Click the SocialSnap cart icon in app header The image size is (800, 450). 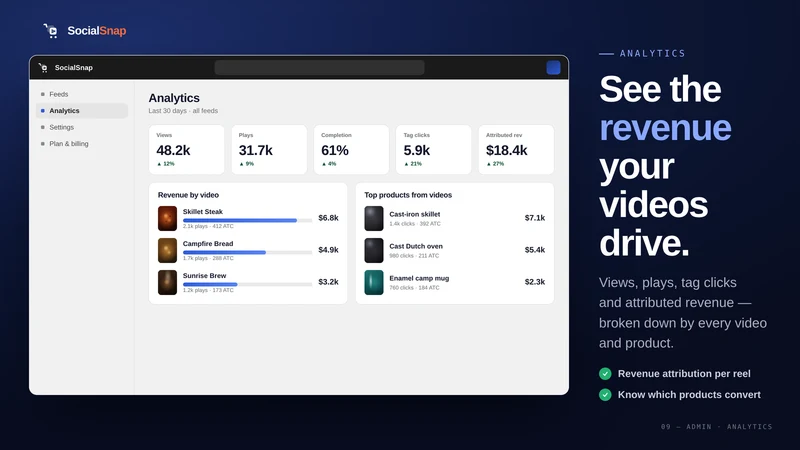pos(43,67)
